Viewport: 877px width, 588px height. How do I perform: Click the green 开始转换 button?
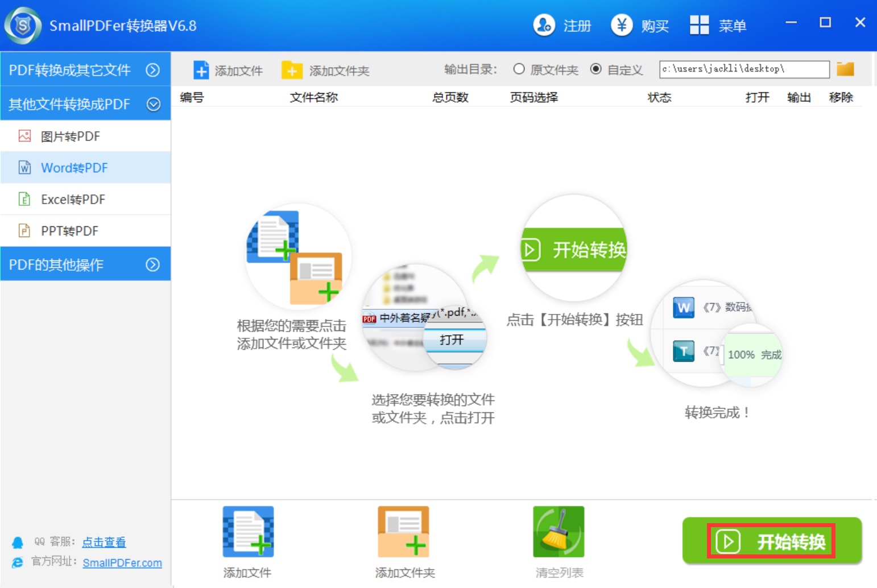[772, 541]
